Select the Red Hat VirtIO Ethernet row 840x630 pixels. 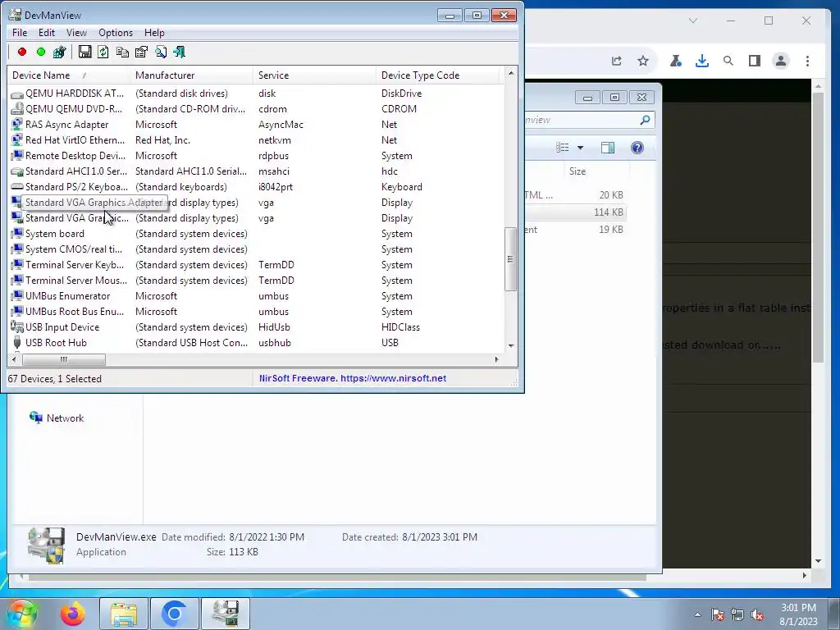point(256,139)
